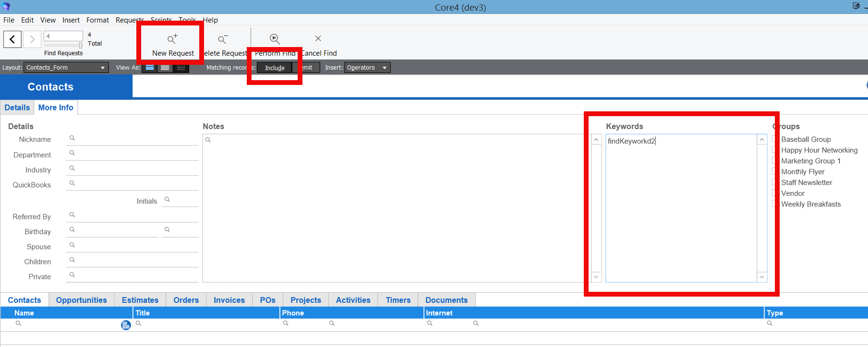The width and height of the screenshot is (868, 347).
Task: Open the Layout Contacts_Form dropdown
Action: pos(66,68)
